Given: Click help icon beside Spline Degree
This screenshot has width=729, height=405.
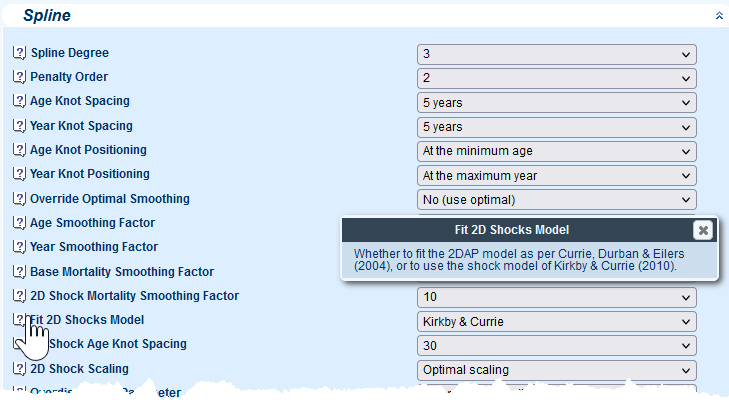Looking at the screenshot, I should 19,53.
